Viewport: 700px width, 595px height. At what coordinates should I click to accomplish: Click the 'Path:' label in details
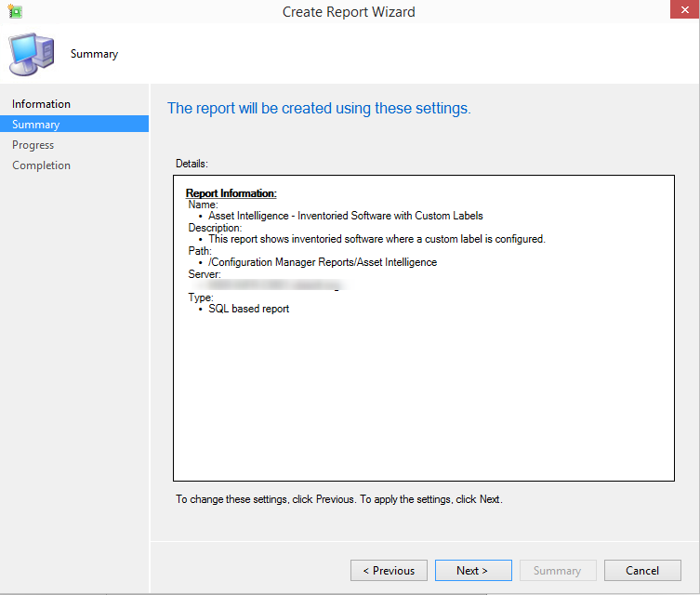[x=200, y=251]
